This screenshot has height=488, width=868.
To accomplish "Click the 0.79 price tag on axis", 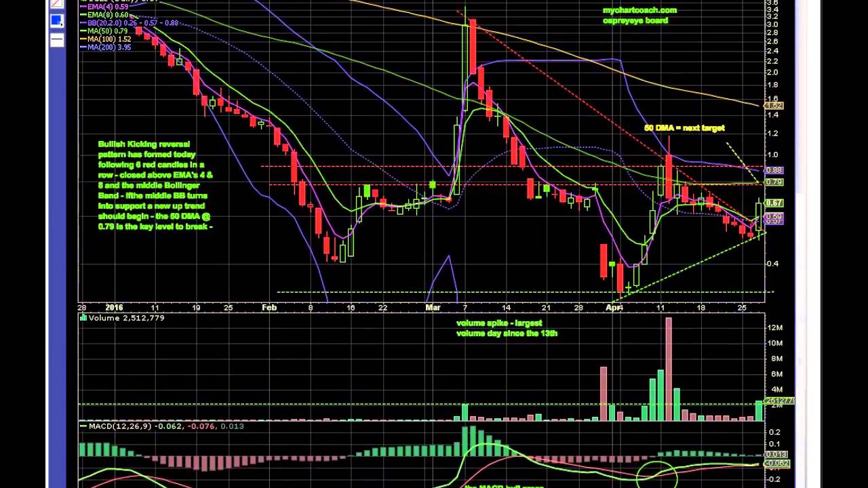I will click(774, 182).
